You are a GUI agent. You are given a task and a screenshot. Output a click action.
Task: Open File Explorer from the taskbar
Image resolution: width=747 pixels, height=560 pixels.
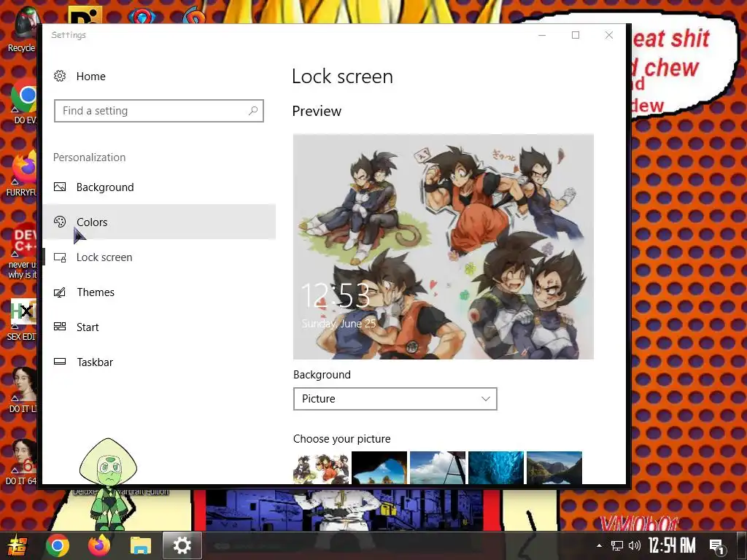[141, 545]
